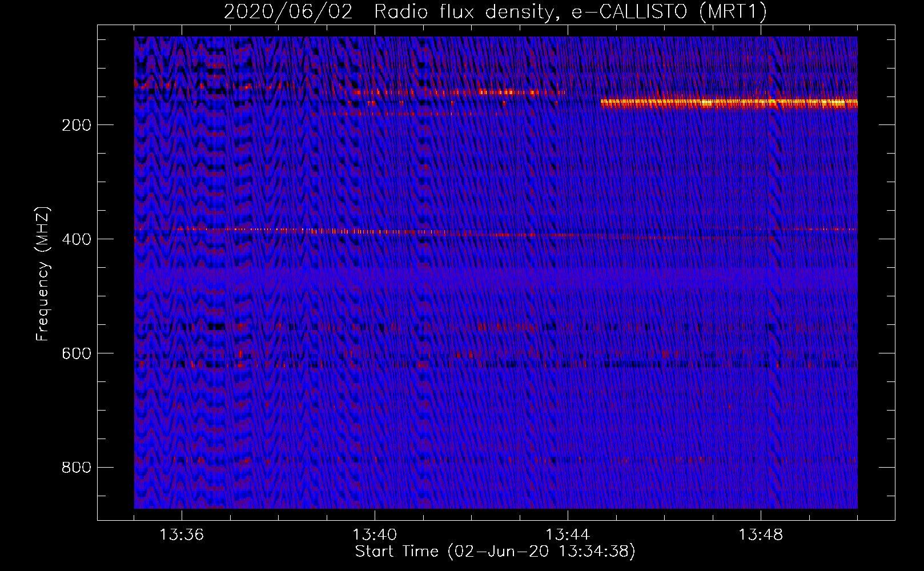
Task: Click the 400 frequency tick label
Action: [77, 239]
